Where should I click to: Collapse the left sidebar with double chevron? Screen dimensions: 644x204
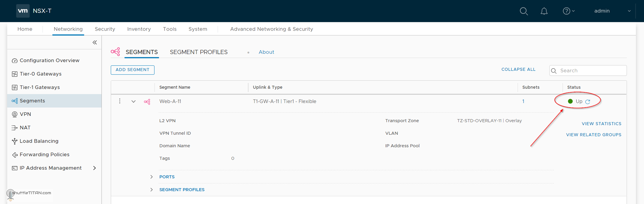95,42
